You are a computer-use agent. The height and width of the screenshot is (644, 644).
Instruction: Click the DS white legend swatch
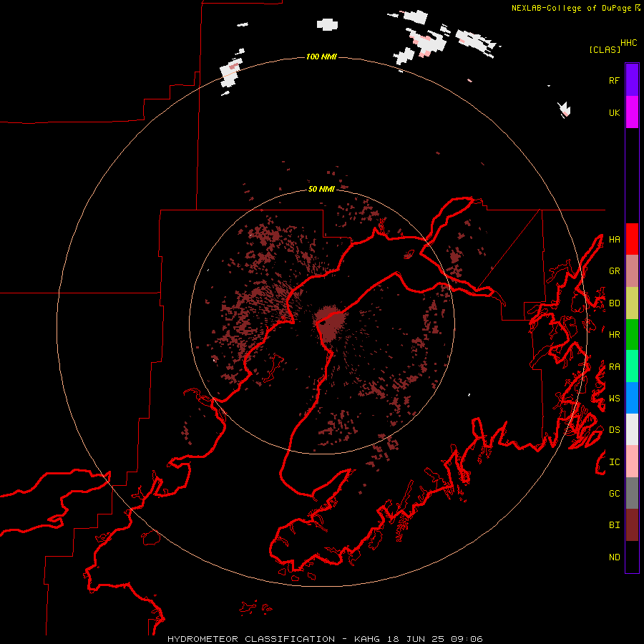click(x=632, y=429)
